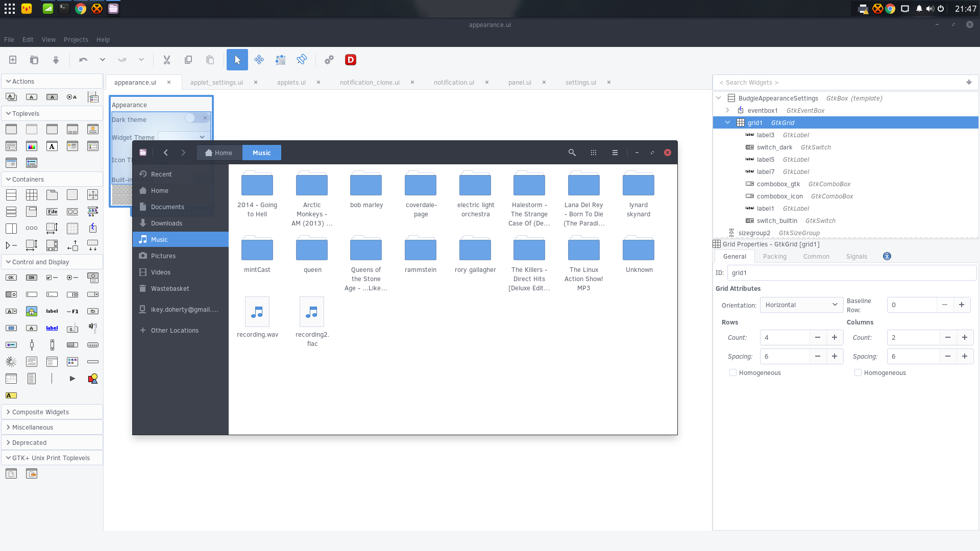
Task: Open the Signals properties tab
Action: coord(856,257)
